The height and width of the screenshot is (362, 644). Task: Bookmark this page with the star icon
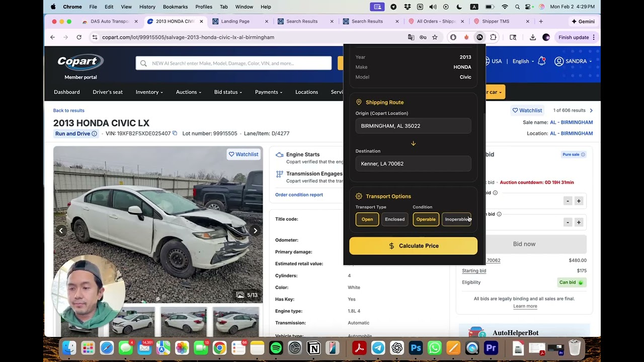[435, 37]
